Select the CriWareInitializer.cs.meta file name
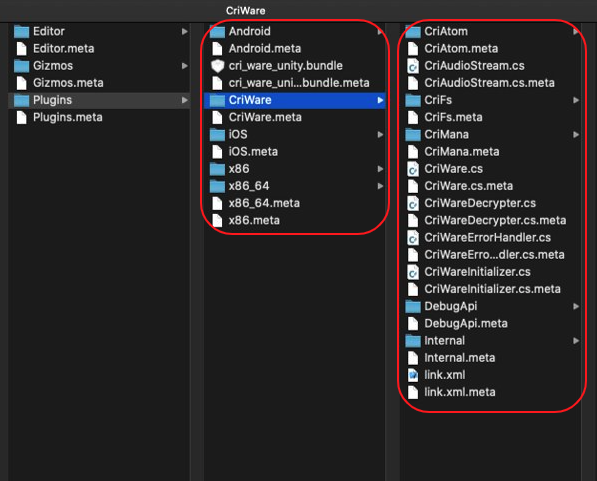Image resolution: width=597 pixels, height=481 pixels. (492, 289)
